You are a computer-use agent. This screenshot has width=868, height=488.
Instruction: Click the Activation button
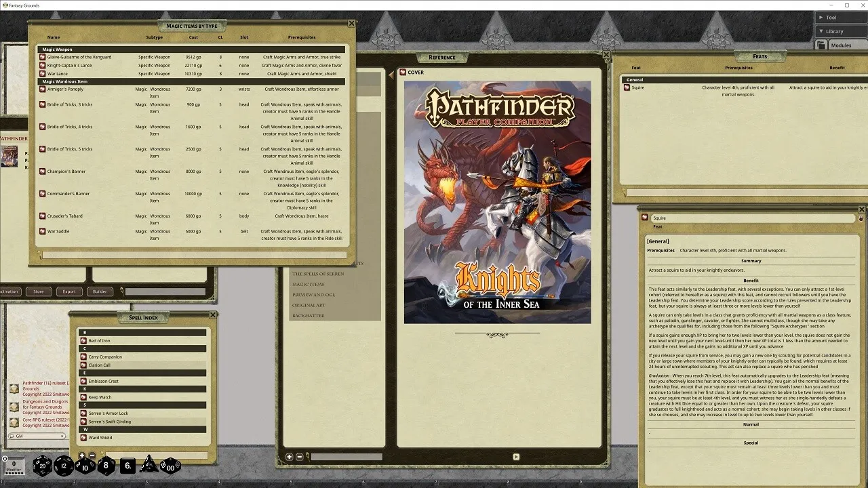[x=9, y=291]
